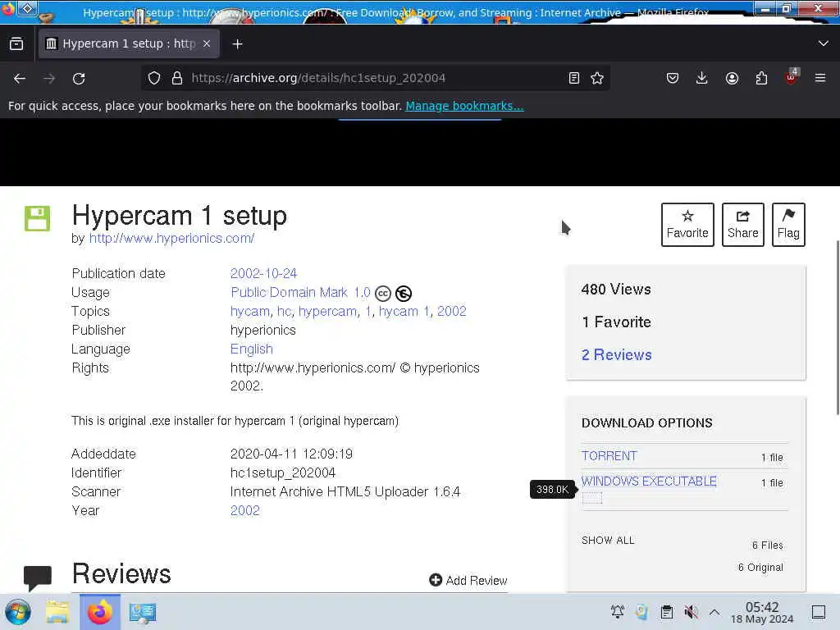Open publication date 2002-10-24 link
This screenshot has width=840, height=630.
(263, 274)
